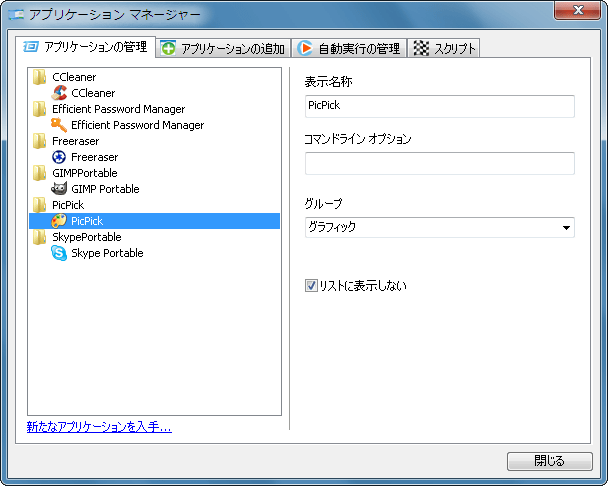Click the CCleaner folder icon
This screenshot has width=608, height=486.
(39, 77)
